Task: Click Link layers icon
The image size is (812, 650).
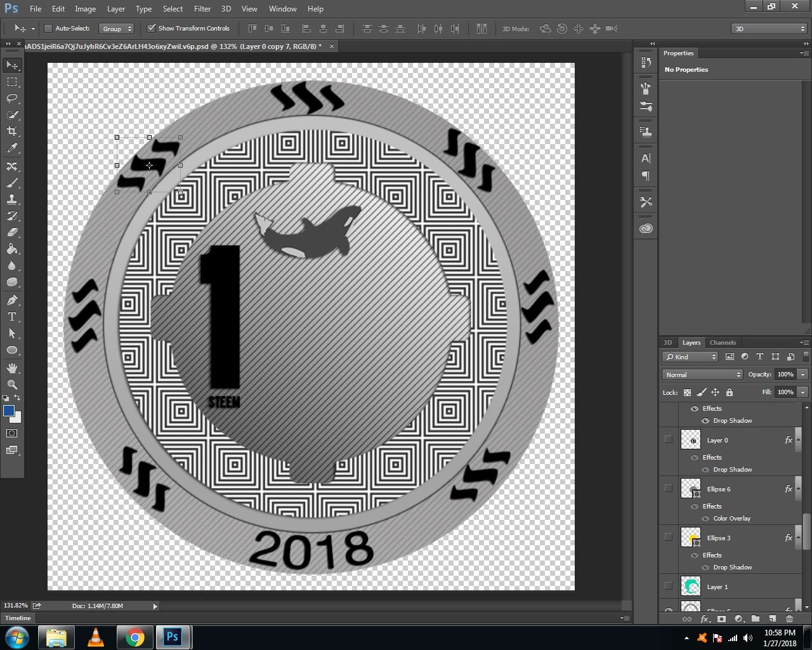Action: coord(687,619)
